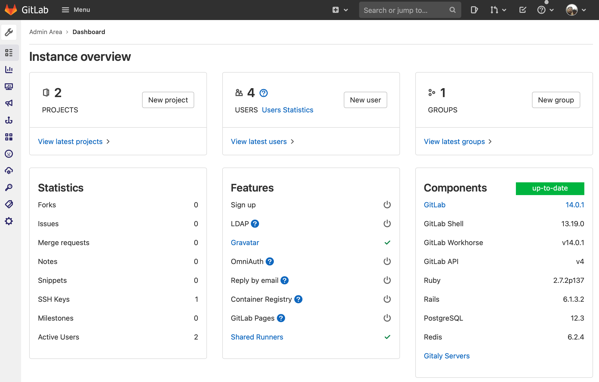The image size is (599, 382).
Task: Open the Shared Runners feature link
Action: (257, 337)
